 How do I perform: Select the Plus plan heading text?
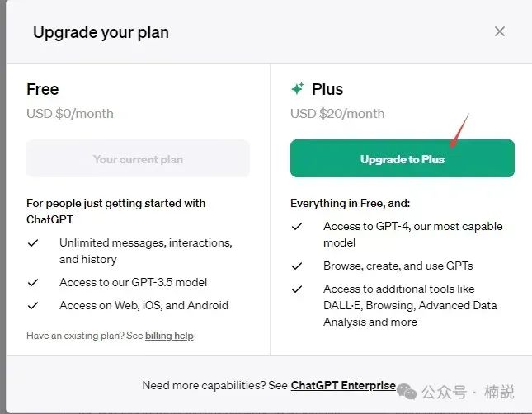coord(327,89)
